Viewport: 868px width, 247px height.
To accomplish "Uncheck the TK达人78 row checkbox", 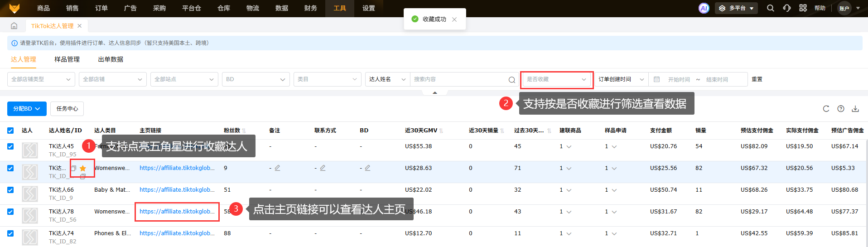I will coord(10,212).
